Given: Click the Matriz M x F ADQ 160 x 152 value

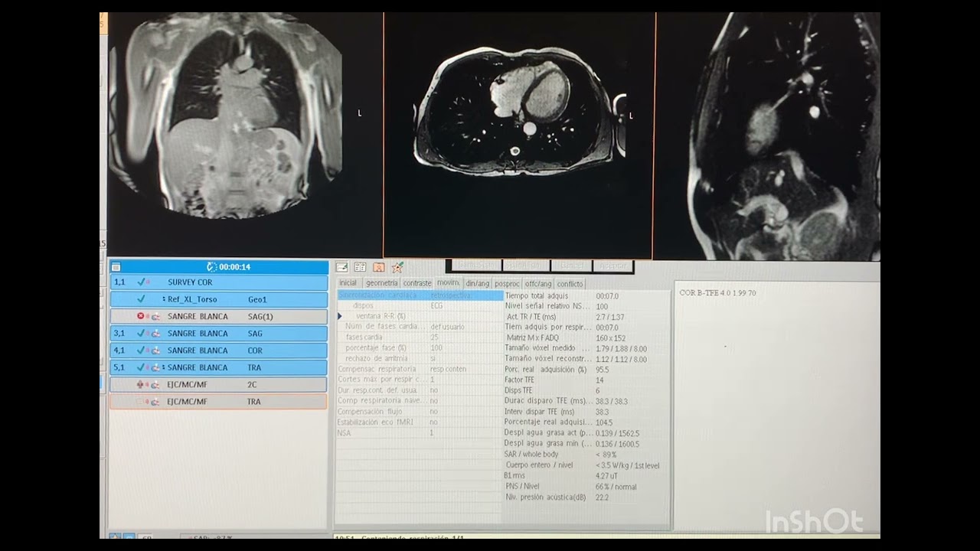Looking at the screenshot, I should [x=609, y=337].
